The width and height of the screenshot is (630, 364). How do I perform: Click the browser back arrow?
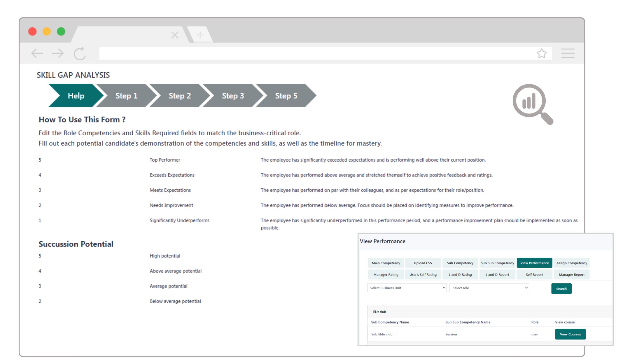(37, 53)
